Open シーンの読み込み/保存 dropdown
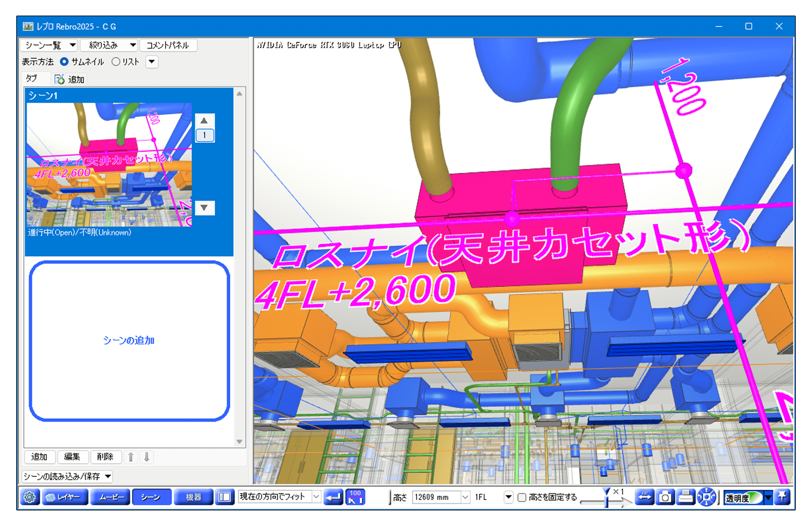The width and height of the screenshot is (812, 526). pyautogui.click(x=67, y=476)
